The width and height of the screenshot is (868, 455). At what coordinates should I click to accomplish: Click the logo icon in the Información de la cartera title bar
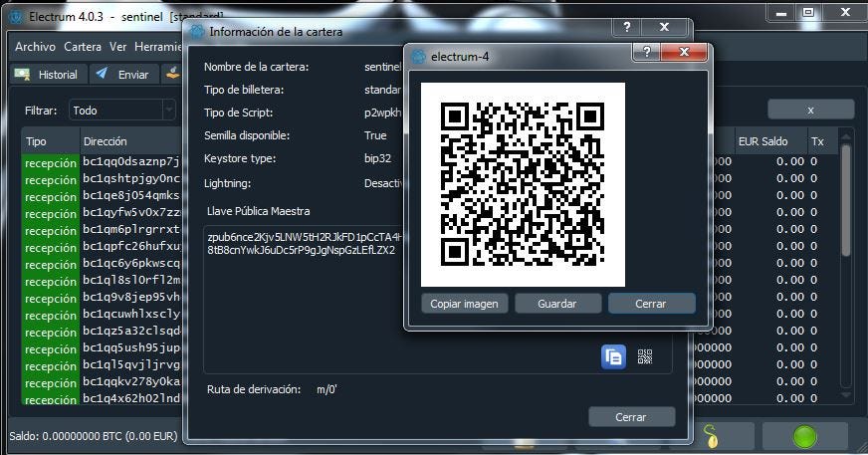tap(197, 32)
